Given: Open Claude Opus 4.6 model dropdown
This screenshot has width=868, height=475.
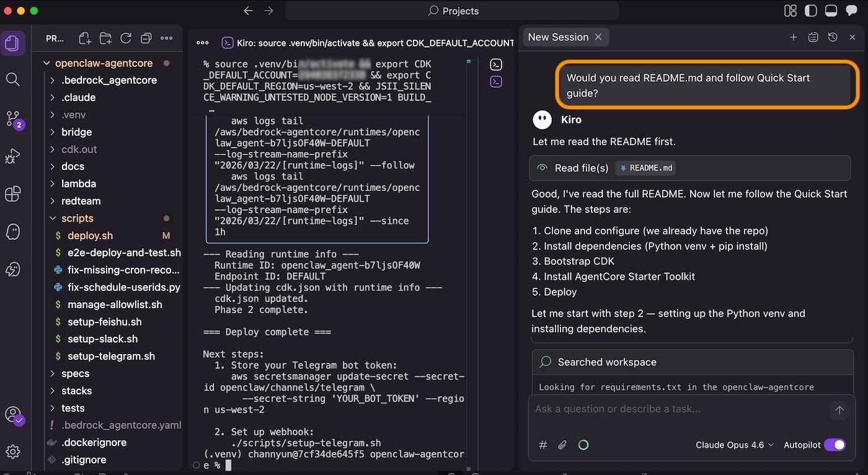Looking at the screenshot, I should click(x=735, y=445).
